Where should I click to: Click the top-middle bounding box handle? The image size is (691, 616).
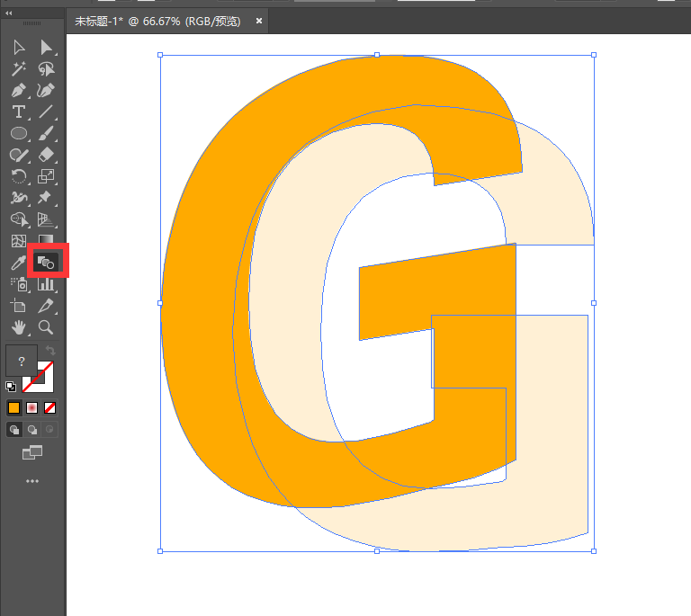pos(377,55)
